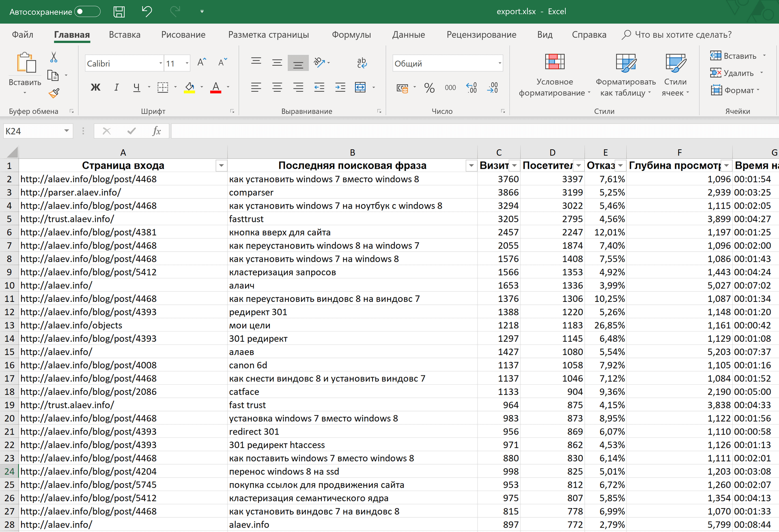Click the Borders grid icon
This screenshot has width=779, height=532.
point(163,87)
